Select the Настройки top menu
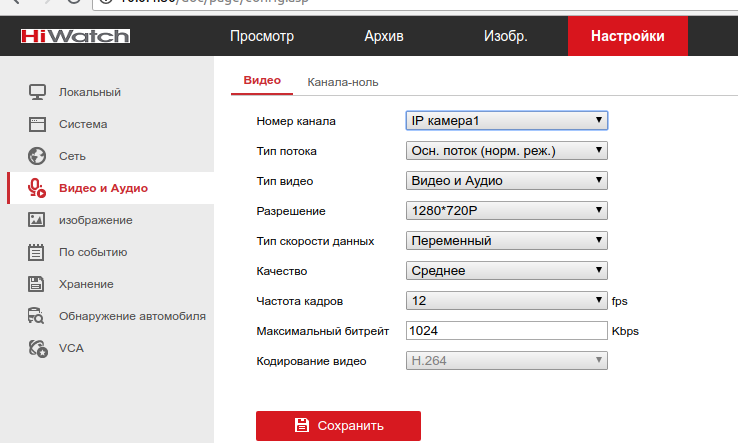 [x=628, y=36]
